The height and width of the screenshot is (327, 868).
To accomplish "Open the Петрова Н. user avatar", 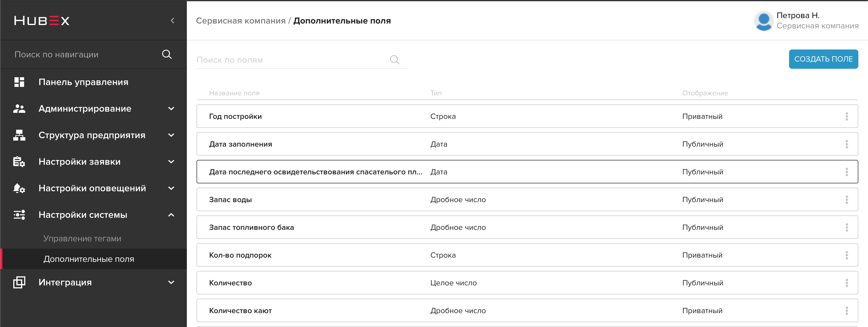I will pos(763,21).
